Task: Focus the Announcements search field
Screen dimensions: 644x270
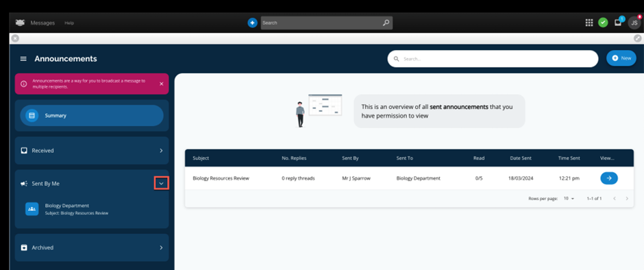Action: [493, 59]
